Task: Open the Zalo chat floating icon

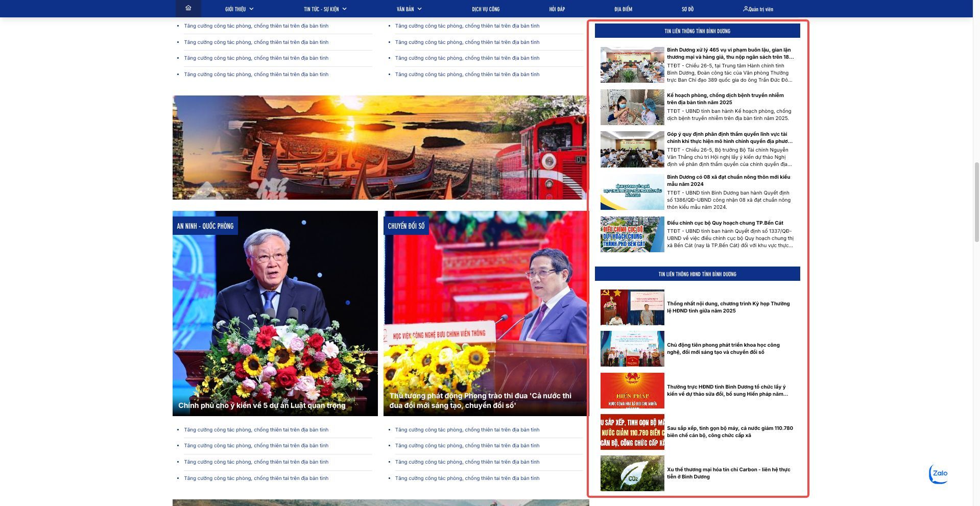Action: coord(939,474)
